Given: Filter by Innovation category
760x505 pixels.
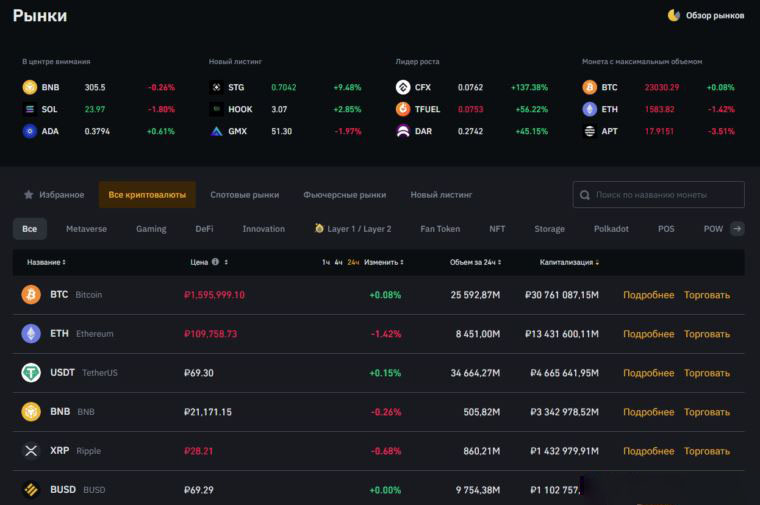Looking at the screenshot, I should (x=263, y=229).
